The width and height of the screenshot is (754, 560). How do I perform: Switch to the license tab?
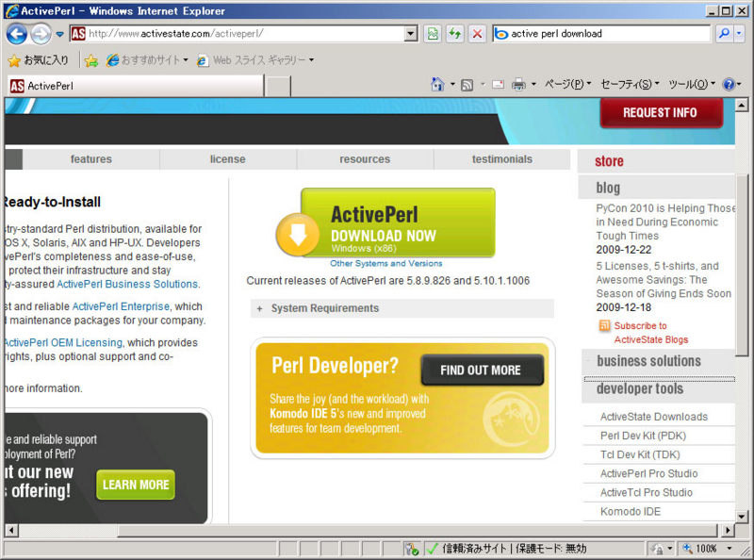228,159
